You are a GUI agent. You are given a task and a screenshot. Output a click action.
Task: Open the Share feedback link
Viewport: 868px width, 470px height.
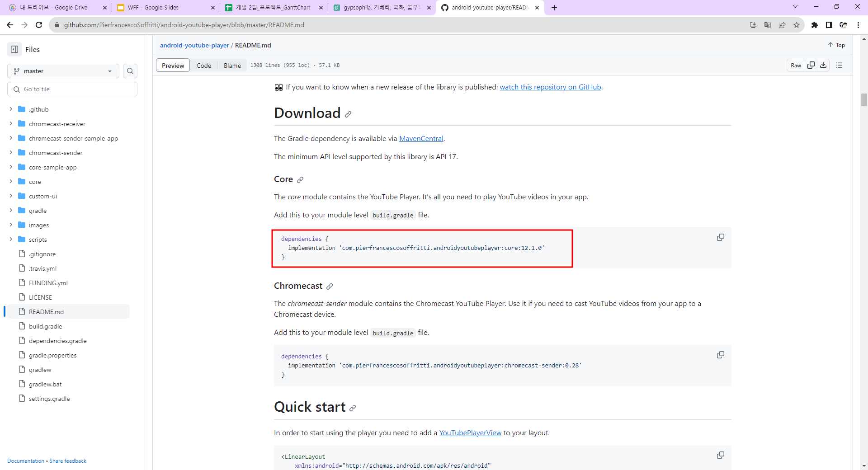68,461
